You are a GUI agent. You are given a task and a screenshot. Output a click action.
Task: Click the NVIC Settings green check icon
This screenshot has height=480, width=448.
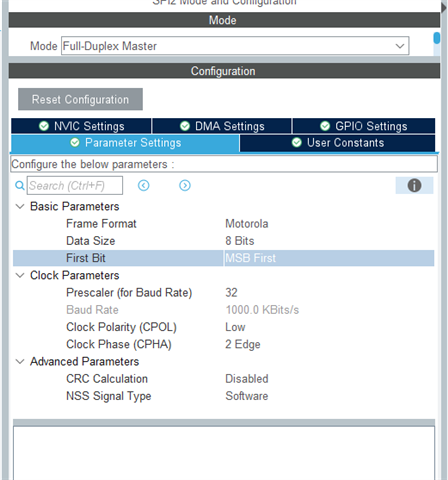[44, 126]
